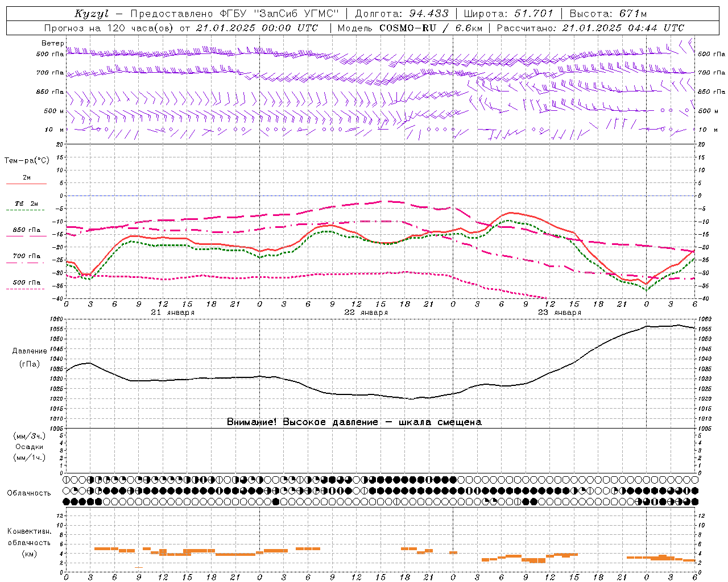This screenshot has width=728, height=582.
Task: Click the 500 м wind level label on left
Action: pos(53,111)
